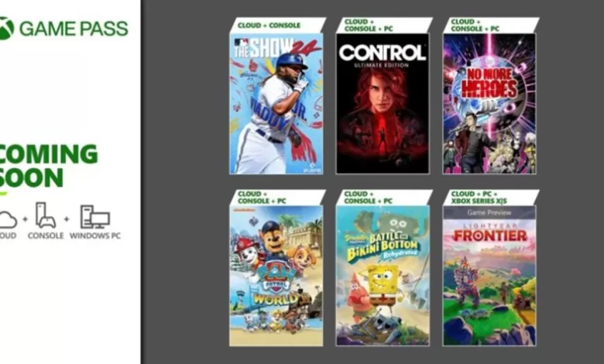The image size is (604, 364).
Task: Open PAW Patrol World game cover
Action: point(276,276)
